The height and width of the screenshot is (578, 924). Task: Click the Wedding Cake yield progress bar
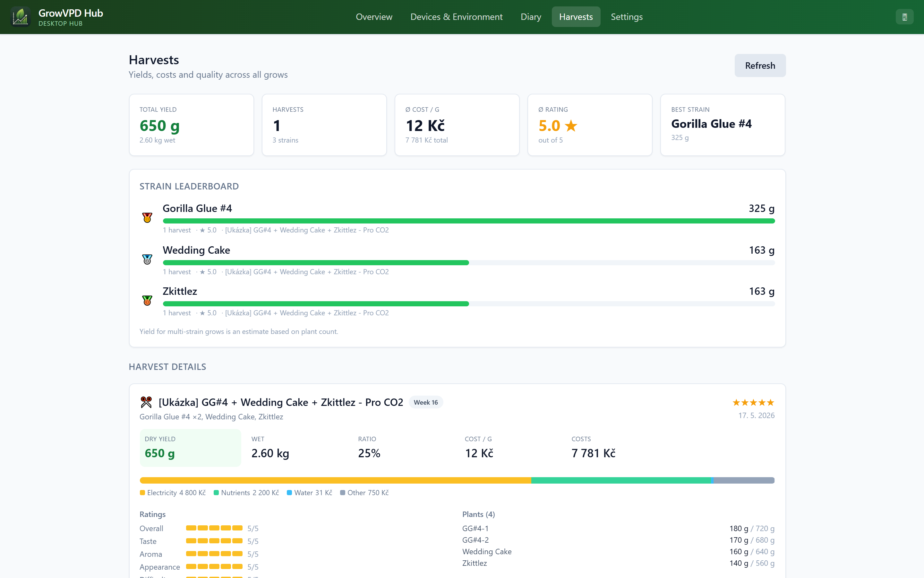(x=469, y=263)
